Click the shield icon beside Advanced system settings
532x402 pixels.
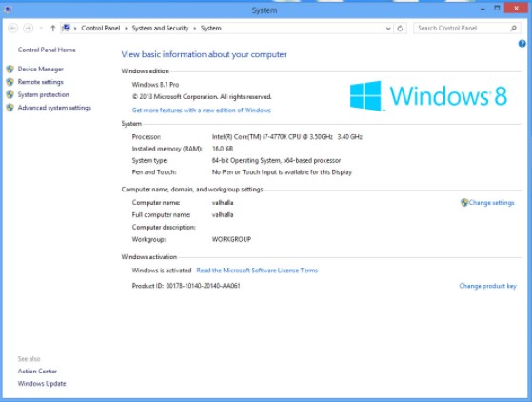point(10,108)
